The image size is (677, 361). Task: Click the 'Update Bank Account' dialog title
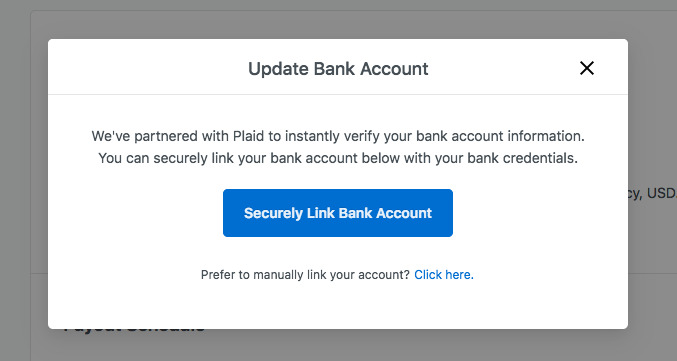tap(338, 69)
